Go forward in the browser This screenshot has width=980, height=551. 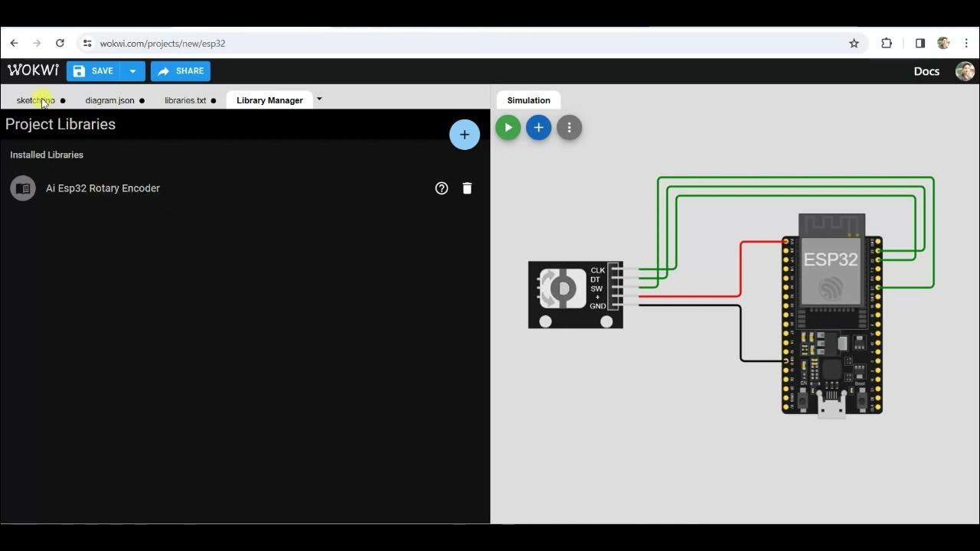click(x=37, y=44)
